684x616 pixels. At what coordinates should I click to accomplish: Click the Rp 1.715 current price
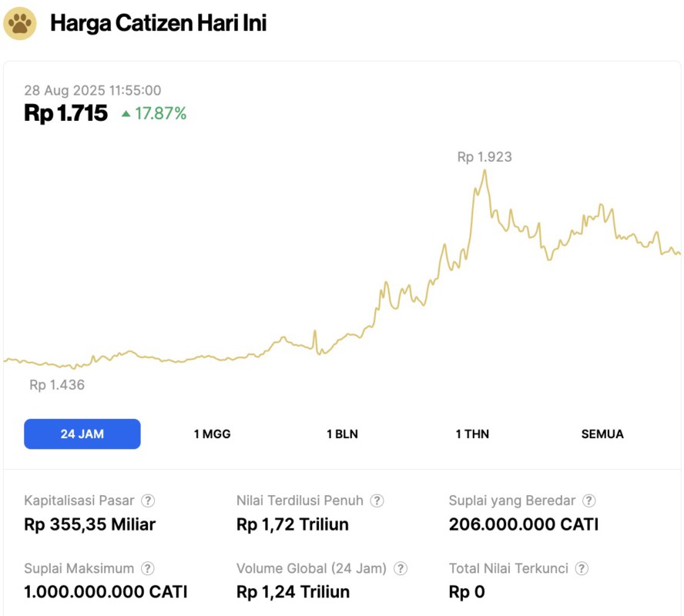pyautogui.click(x=66, y=113)
